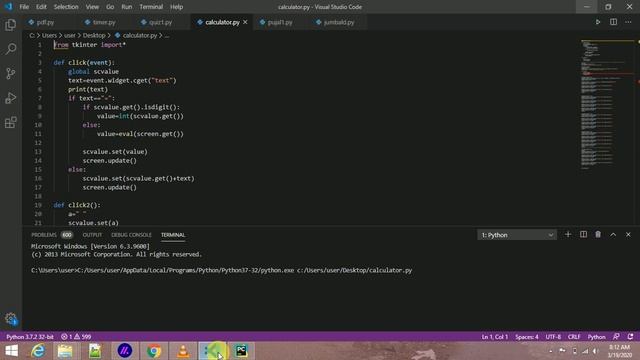The image size is (640, 360).
Task: Open the Search view in activity bar
Action: click(11, 49)
